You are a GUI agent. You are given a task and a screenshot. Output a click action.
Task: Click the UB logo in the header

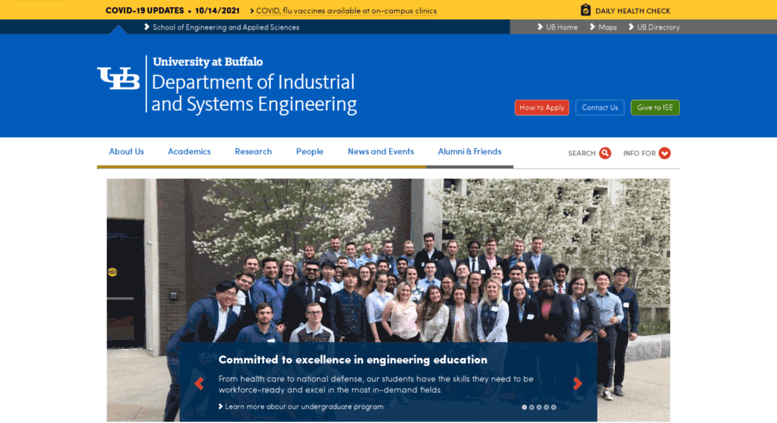pyautogui.click(x=118, y=79)
